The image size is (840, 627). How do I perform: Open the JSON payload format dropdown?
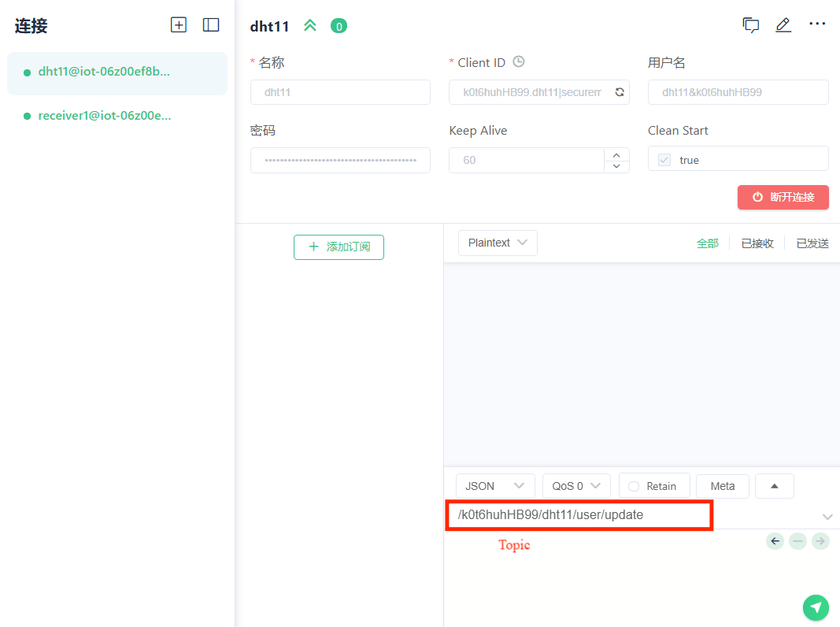click(495, 486)
